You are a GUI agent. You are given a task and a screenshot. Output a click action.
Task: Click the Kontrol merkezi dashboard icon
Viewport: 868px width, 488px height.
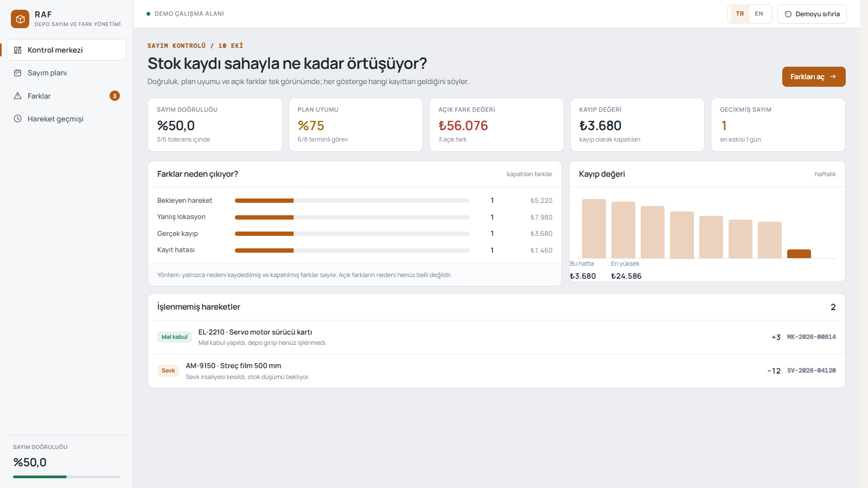tap(17, 50)
